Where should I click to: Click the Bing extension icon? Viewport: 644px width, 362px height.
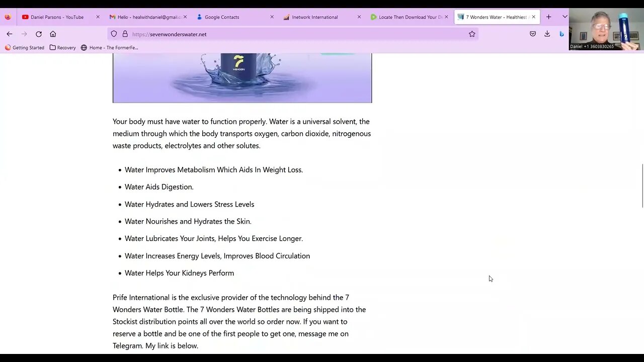561,34
